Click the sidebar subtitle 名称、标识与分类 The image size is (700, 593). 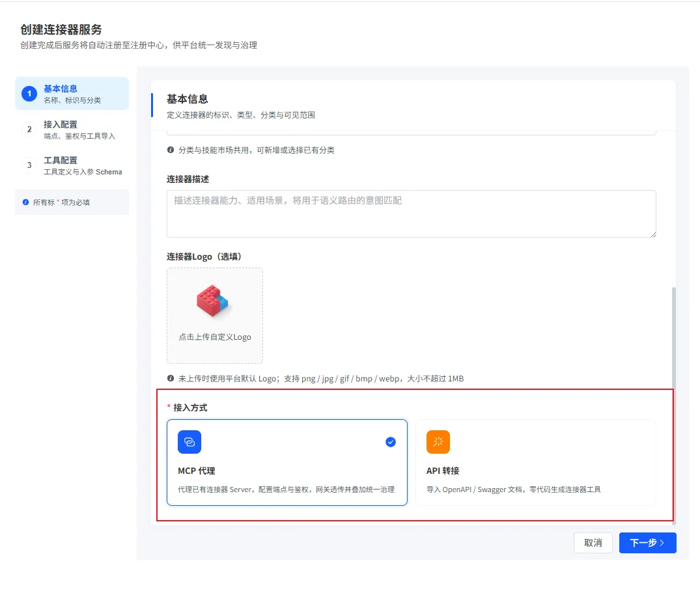pyautogui.click(x=72, y=100)
